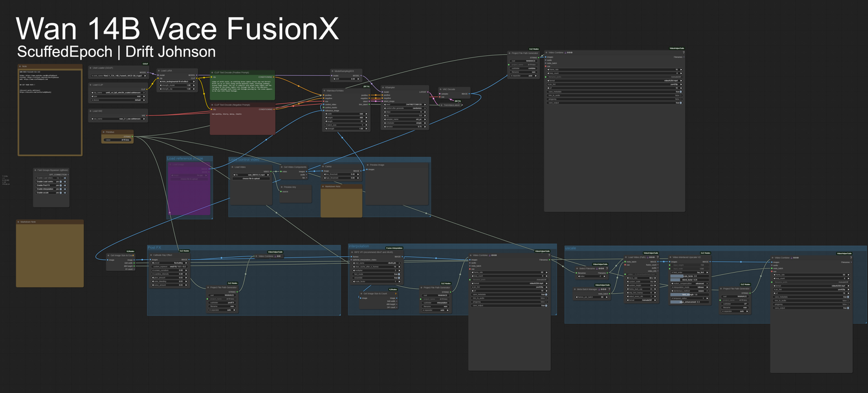
Task: Open help for interpolation Video Combine node
Action: tap(549, 255)
